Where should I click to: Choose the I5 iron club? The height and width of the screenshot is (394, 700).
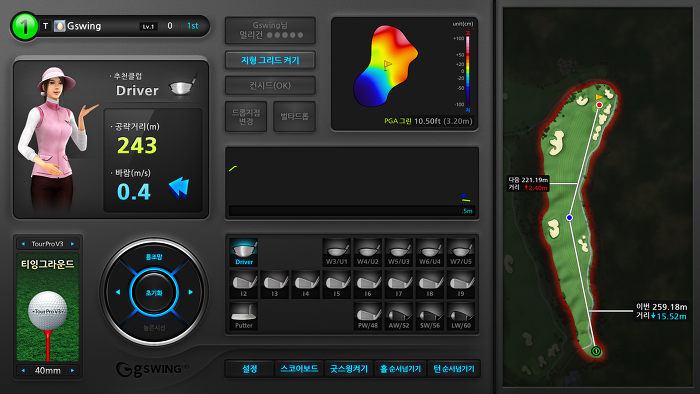337,284
